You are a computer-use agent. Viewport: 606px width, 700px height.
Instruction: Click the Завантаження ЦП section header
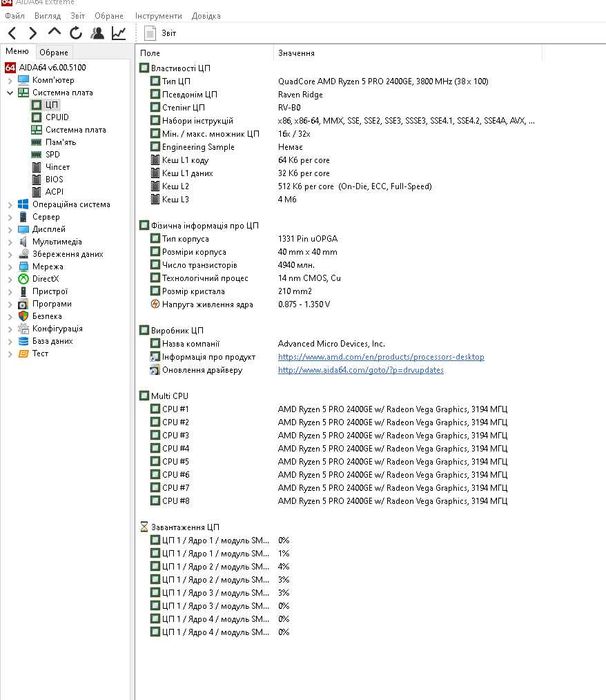tap(180, 527)
